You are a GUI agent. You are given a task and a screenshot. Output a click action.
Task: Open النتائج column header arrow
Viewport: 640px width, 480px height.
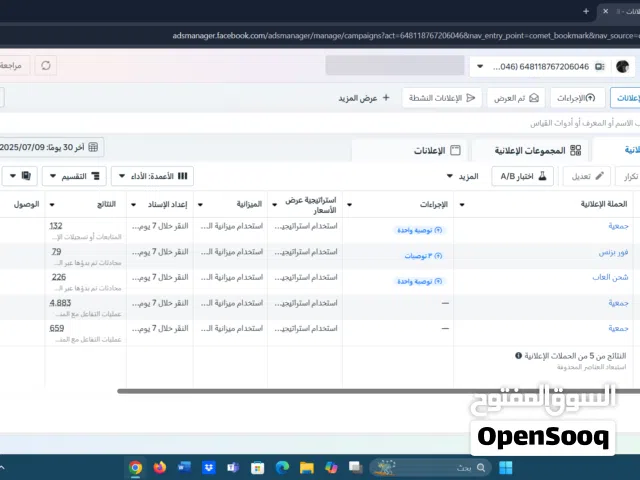pos(52,204)
